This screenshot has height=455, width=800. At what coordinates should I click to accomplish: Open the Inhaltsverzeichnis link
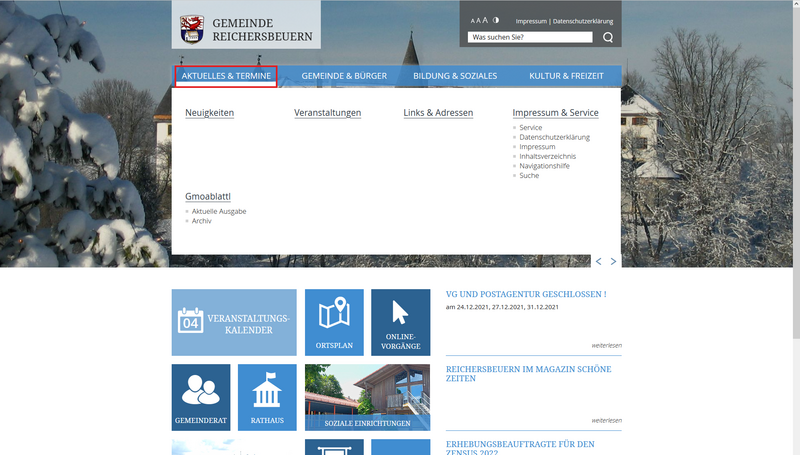[547, 156]
